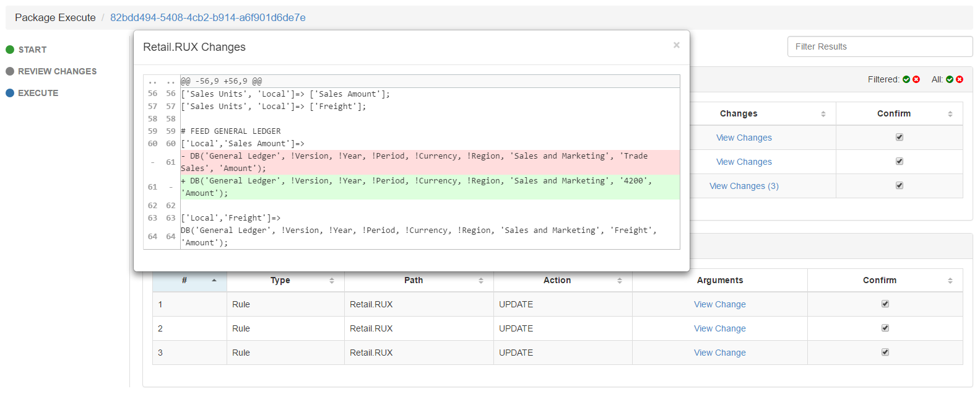Click red reject icon next to All
The image size is (980, 404).
click(x=960, y=79)
